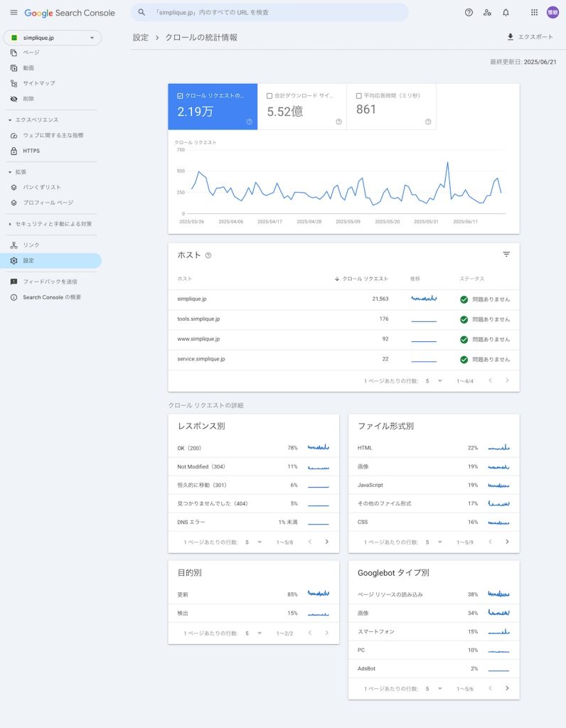Screen dimensions: 566x728
Task: Click help icon on crawl requests card
Action: tap(250, 122)
